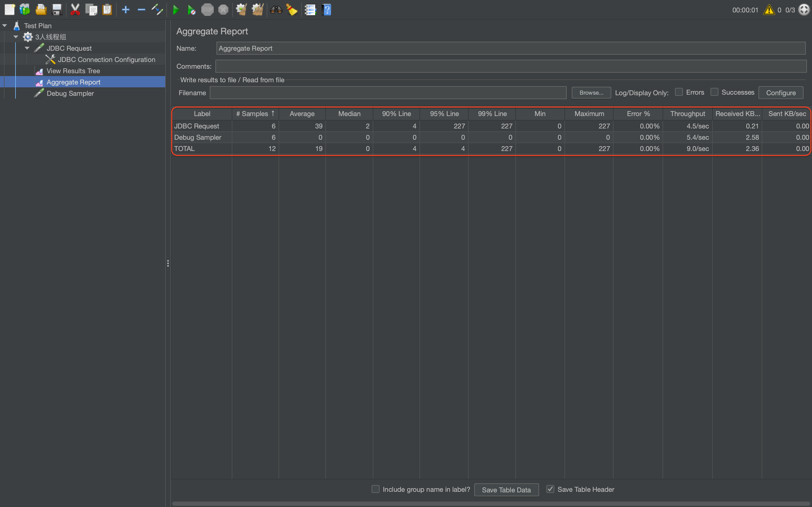Open an existing test plan with folder icon
The height and width of the screenshot is (507, 812).
coord(41,9)
